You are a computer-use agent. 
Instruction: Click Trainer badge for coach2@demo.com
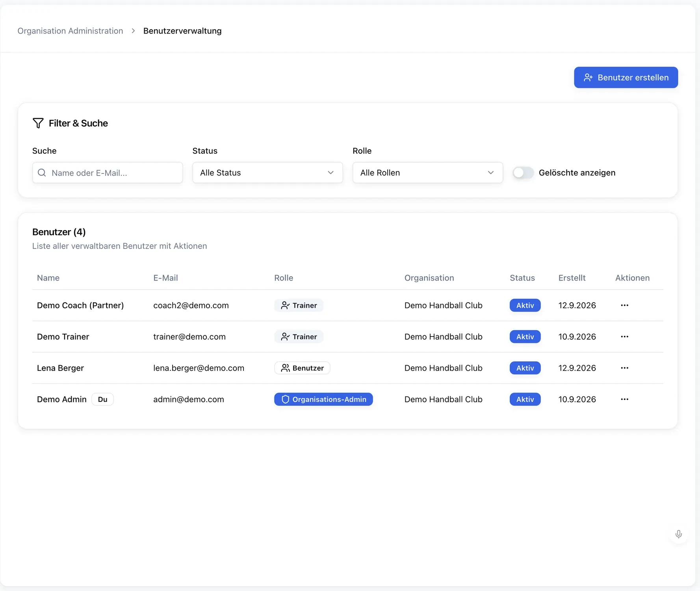[299, 305]
